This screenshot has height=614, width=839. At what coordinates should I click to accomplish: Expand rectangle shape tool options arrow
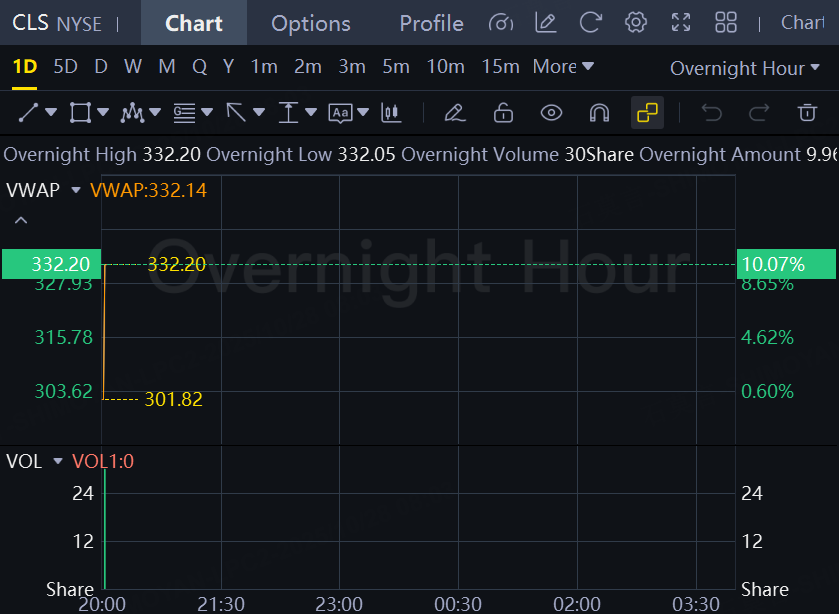click(x=103, y=112)
